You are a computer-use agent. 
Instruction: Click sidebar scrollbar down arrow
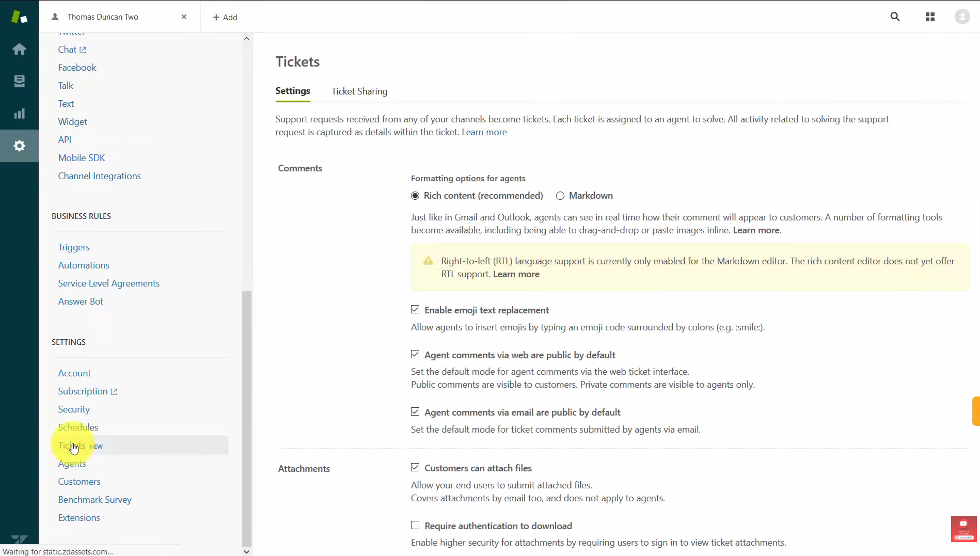[246, 551]
